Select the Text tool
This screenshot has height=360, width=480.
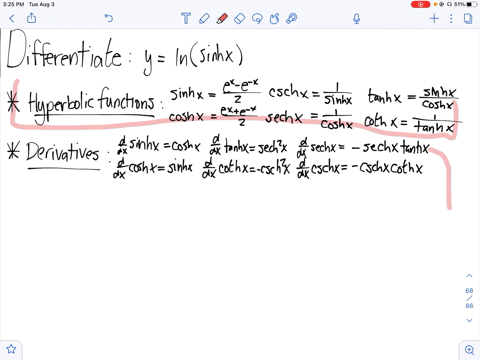[186, 18]
